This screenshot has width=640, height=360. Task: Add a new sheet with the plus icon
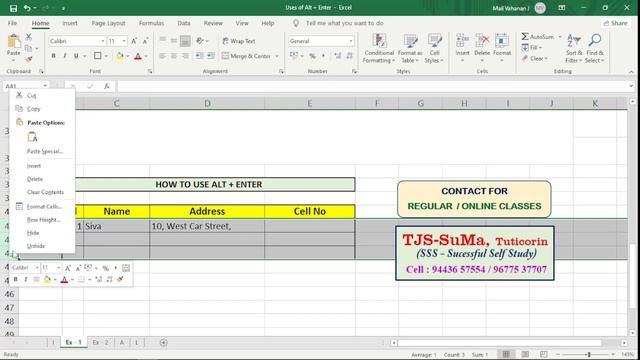coord(163,342)
